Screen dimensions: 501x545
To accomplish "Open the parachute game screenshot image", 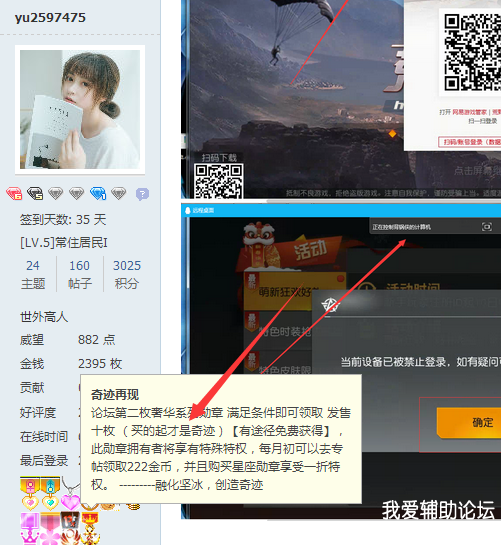I will 341,99.
